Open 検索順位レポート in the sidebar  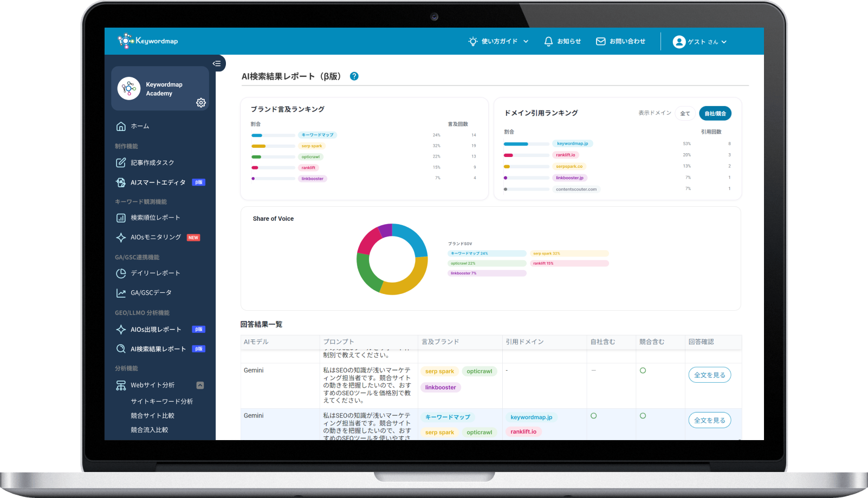(155, 218)
